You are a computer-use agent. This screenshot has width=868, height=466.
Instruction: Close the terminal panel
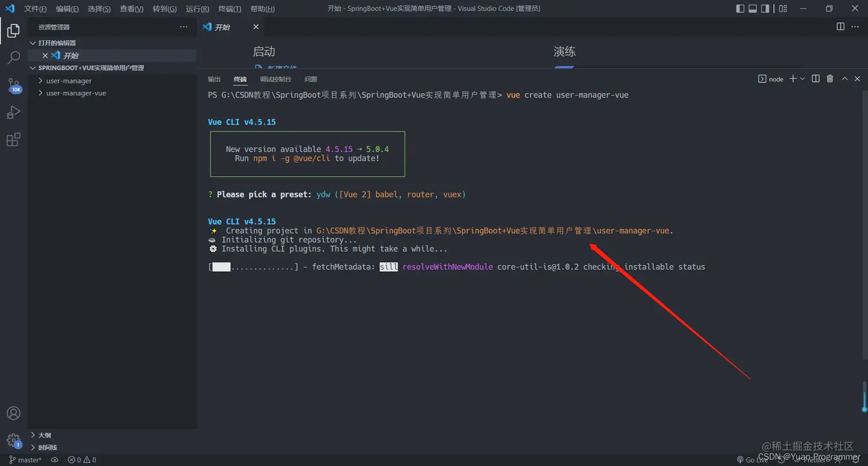pos(858,79)
